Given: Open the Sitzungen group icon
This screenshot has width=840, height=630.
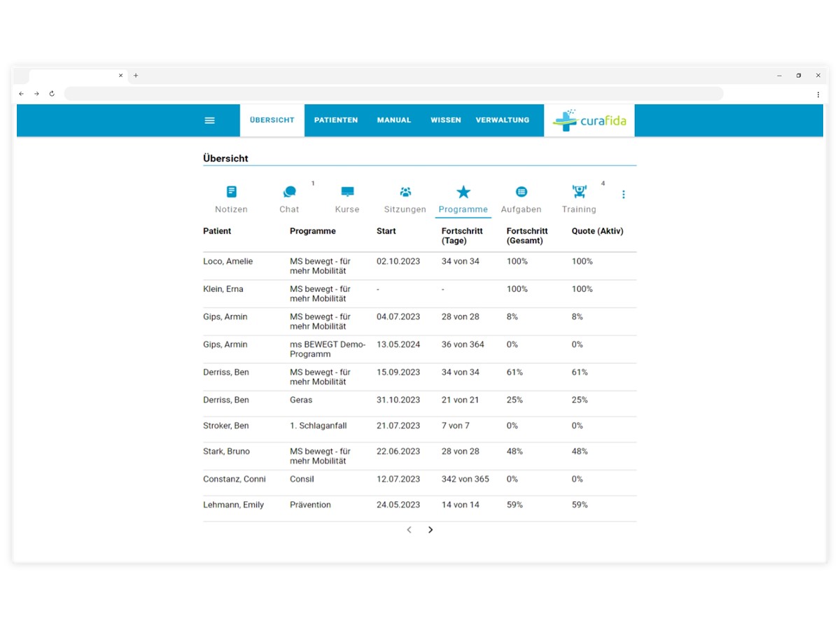Looking at the screenshot, I should click(405, 192).
